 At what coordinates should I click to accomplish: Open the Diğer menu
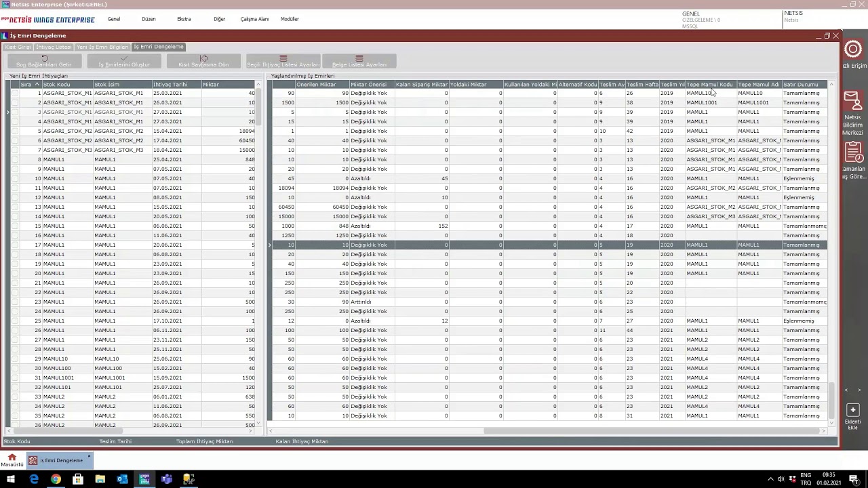coord(219,19)
